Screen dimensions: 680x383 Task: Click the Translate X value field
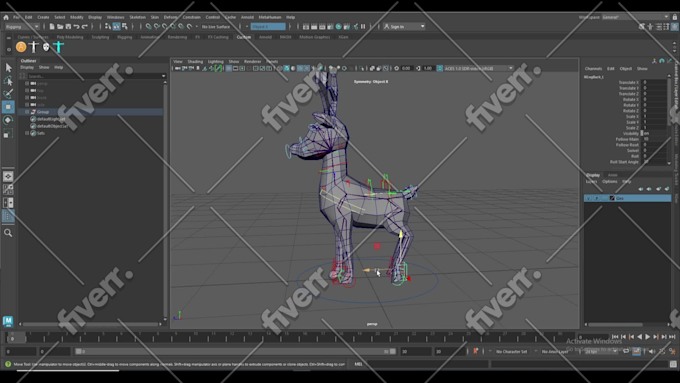click(x=655, y=82)
